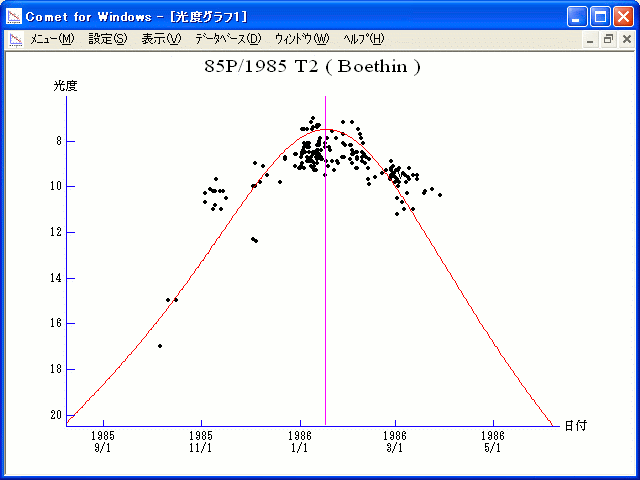This screenshot has height=480, width=640.
Task: Click the 光度 y-axis label
Action: [65, 86]
